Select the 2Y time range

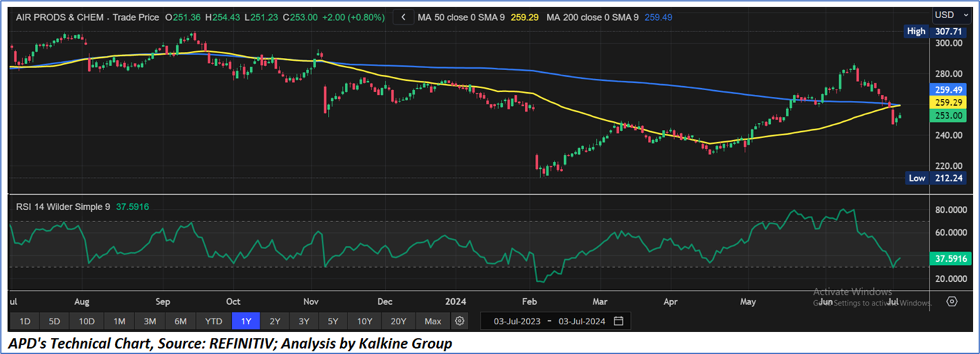point(275,321)
